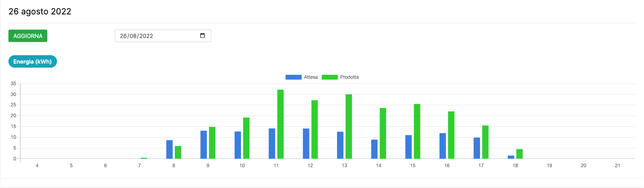Viewport: 644px width, 188px height.
Task: Click the AGGIORNA refresh button
Action: (28, 36)
